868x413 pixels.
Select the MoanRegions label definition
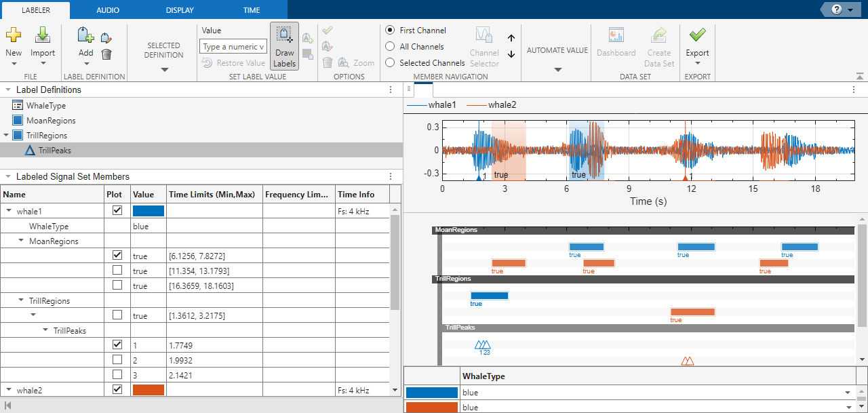tap(51, 121)
